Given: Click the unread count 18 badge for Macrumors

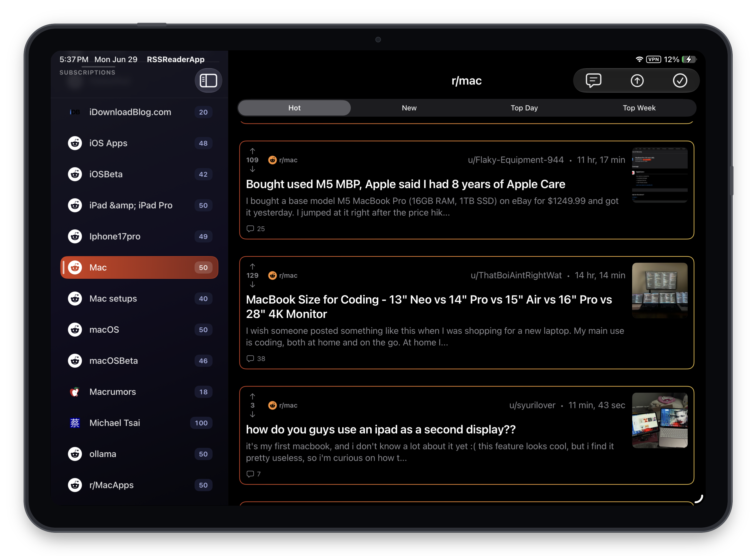Looking at the screenshot, I should [x=203, y=392].
